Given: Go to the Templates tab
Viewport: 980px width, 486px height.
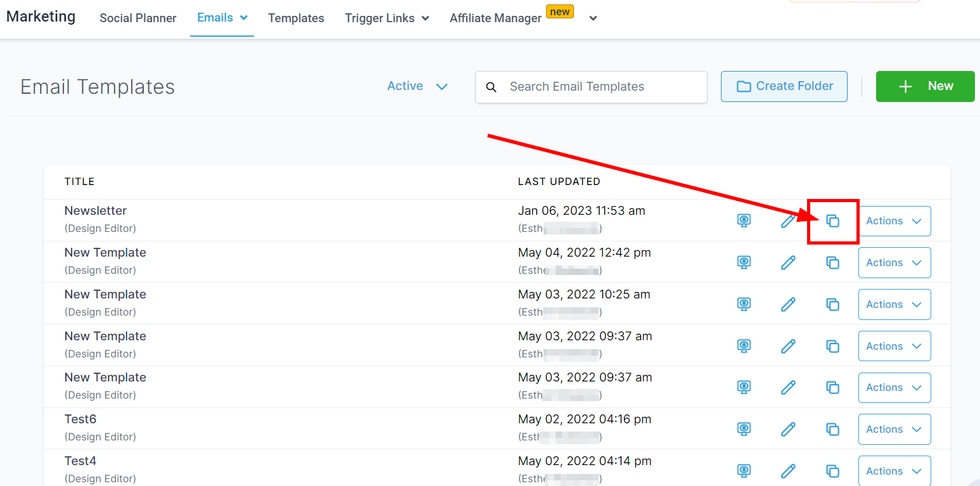Looking at the screenshot, I should pyautogui.click(x=296, y=18).
